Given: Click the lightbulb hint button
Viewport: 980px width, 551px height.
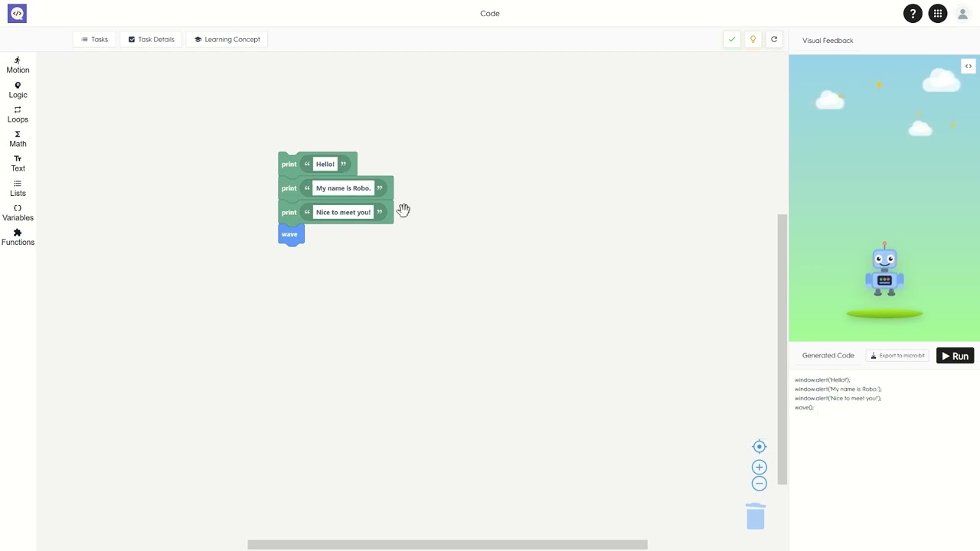Looking at the screenshot, I should coord(753,39).
